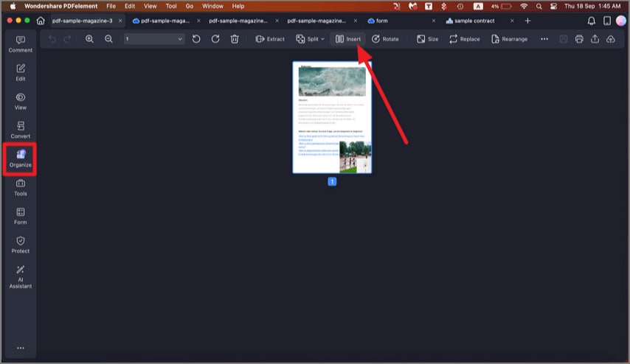The width and height of the screenshot is (630, 364).
Task: Redo the last action
Action: 67,39
